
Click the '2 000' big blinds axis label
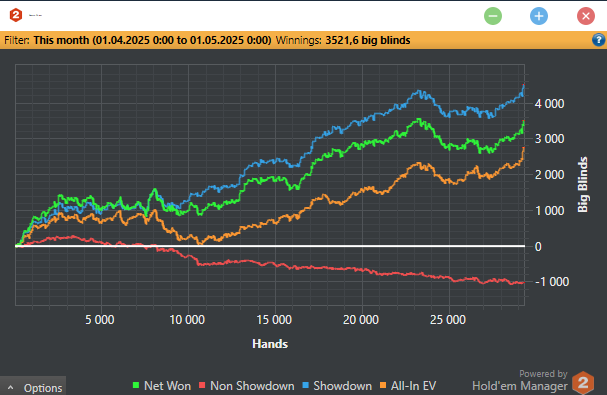coord(549,175)
